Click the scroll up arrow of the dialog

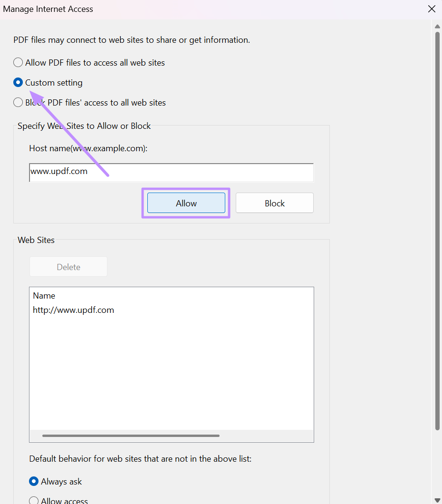pos(437,26)
